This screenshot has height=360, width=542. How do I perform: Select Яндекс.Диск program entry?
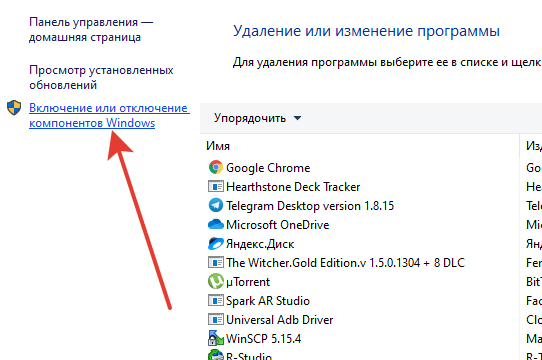(260, 244)
